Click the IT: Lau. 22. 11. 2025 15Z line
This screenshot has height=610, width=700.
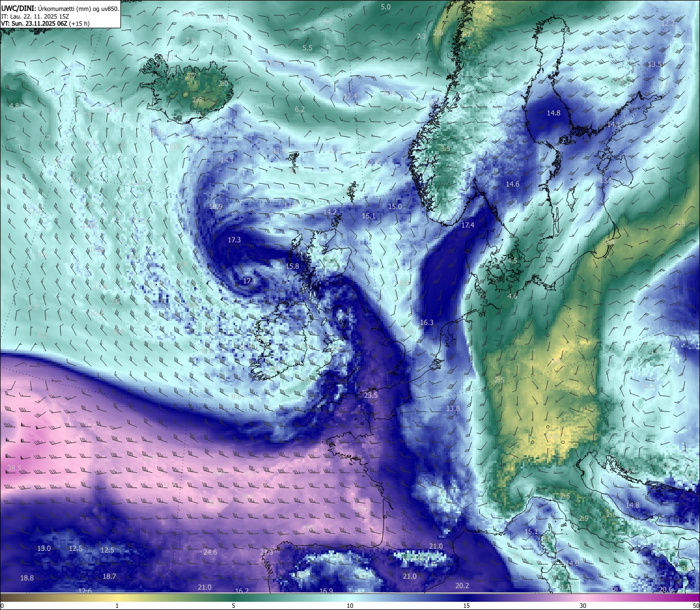coord(35,16)
